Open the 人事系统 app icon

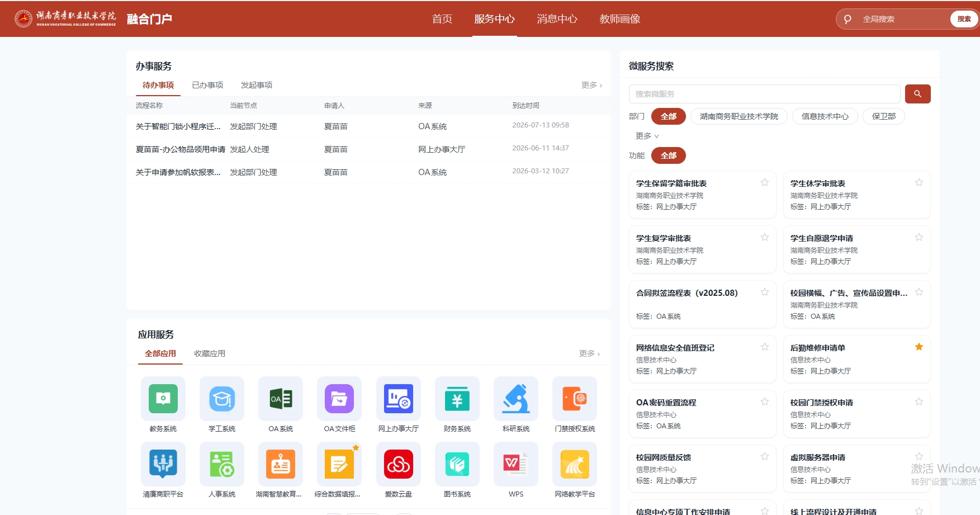(222, 464)
